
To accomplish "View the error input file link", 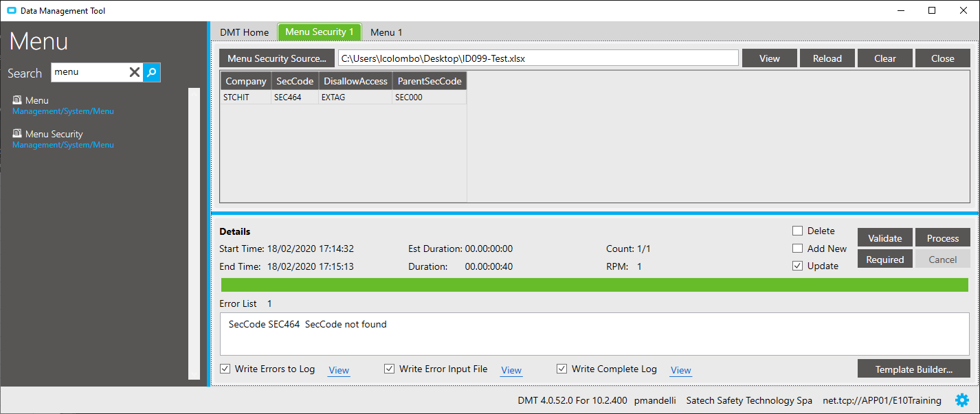I will tap(511, 370).
